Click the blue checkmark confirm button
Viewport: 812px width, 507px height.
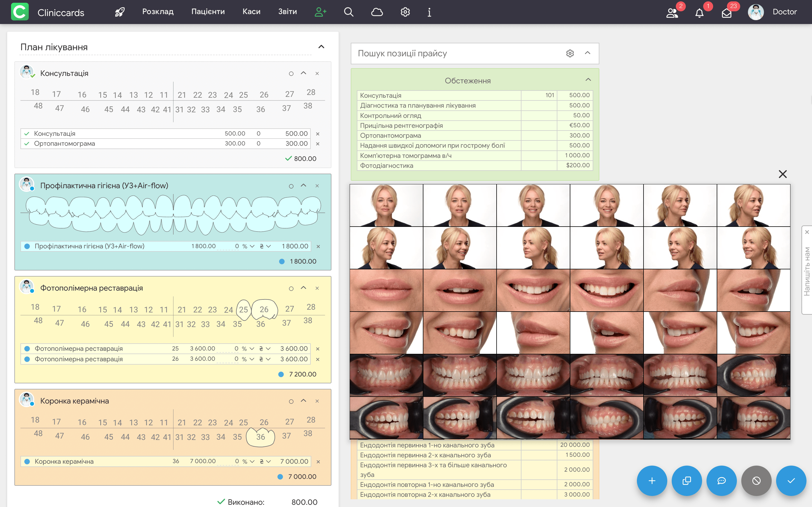(791, 481)
